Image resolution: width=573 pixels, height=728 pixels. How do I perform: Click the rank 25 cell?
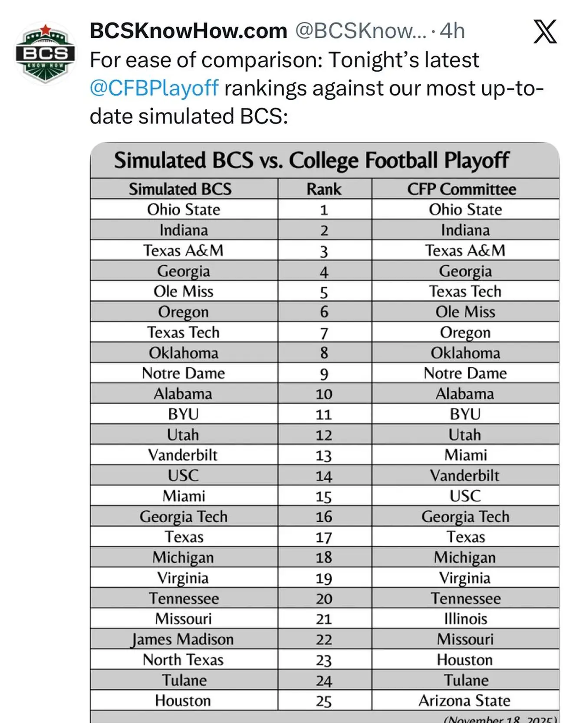[324, 701]
